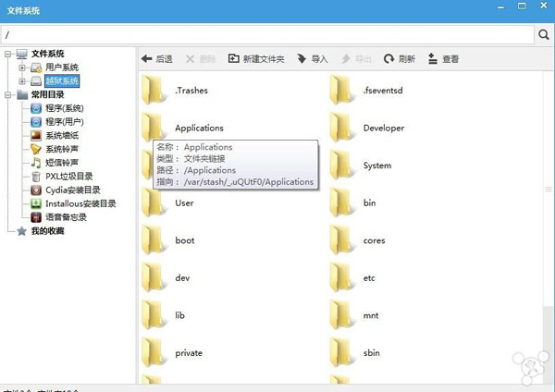555x392 pixels.
Task: Open the 短信铃声 music note entry
Action: point(55,163)
